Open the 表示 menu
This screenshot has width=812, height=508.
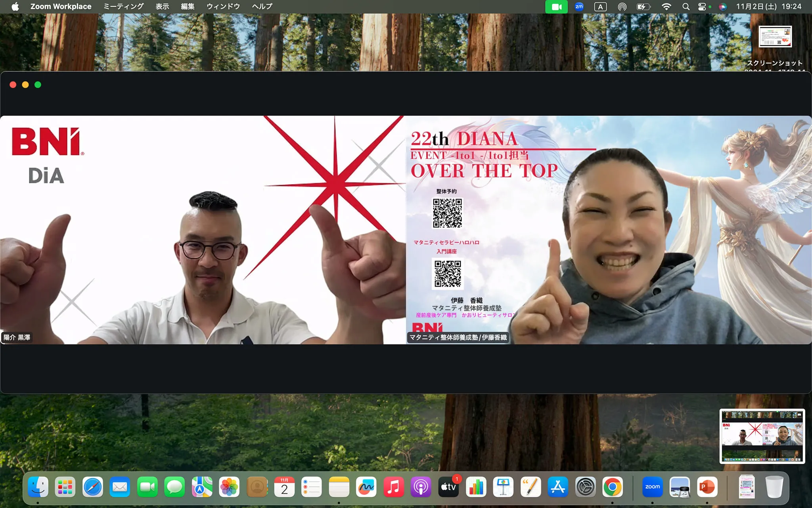tap(162, 7)
